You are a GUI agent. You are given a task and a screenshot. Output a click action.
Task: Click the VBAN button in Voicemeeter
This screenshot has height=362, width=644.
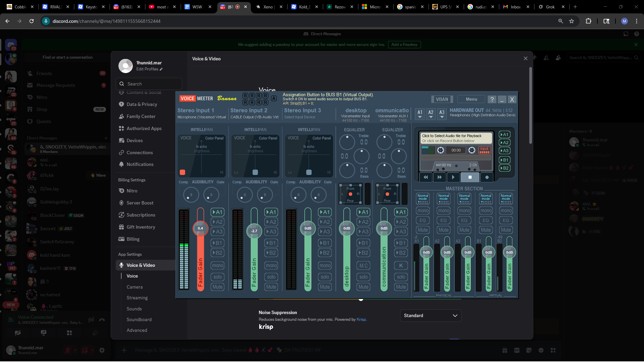(x=442, y=99)
